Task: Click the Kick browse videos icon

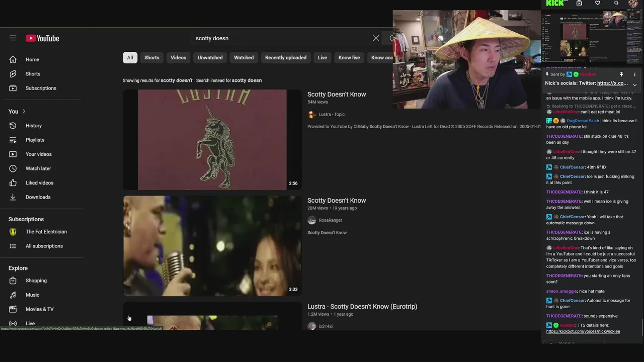Action: [579, 3]
